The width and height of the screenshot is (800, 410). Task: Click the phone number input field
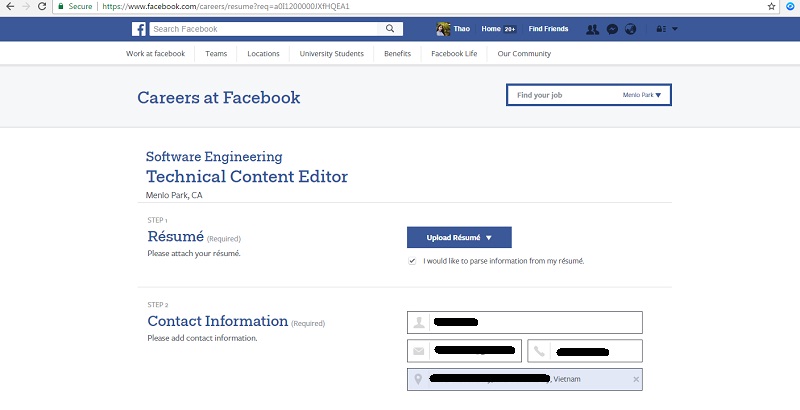click(585, 351)
